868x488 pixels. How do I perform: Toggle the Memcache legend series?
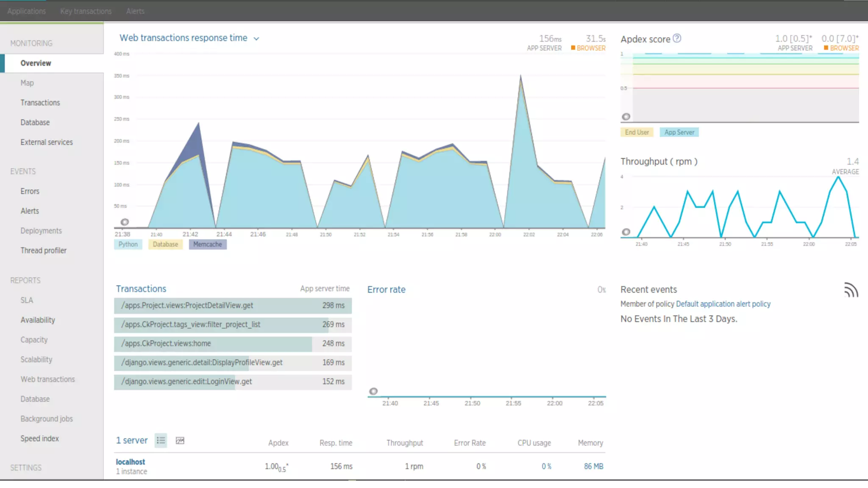click(208, 244)
